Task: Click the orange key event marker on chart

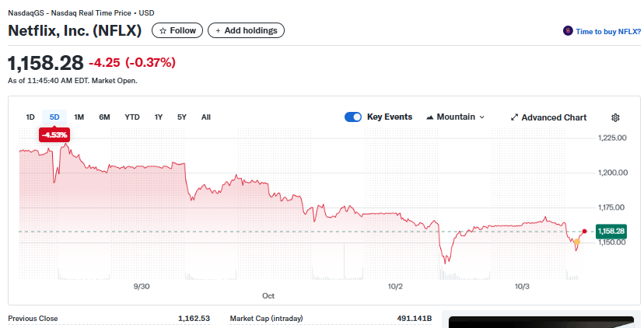Action: (x=576, y=242)
